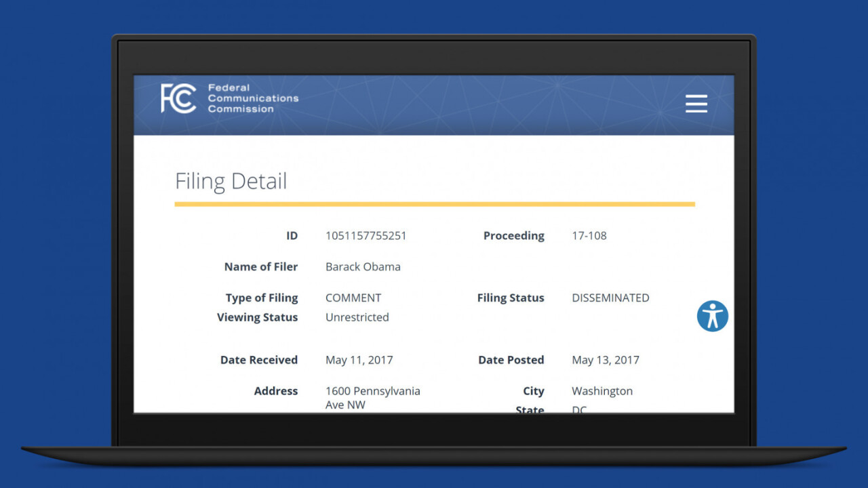The width and height of the screenshot is (868, 488).
Task: Click the 1600 Pennsylvania Ave NW address
Action: (x=372, y=398)
